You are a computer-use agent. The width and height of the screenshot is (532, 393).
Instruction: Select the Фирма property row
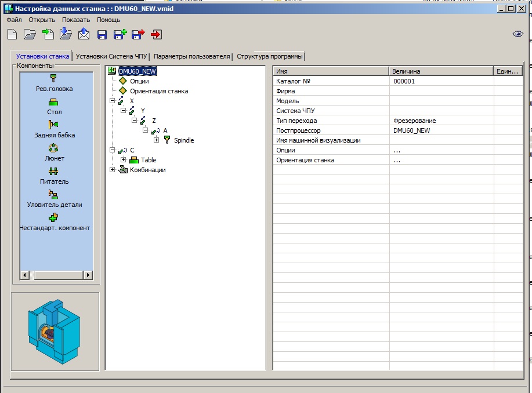coord(397,91)
